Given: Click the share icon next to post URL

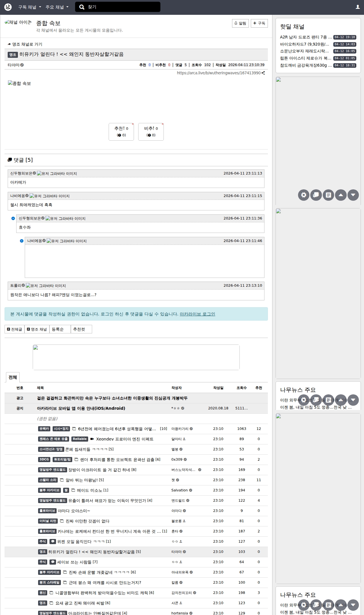Looking at the screenshot, I should (263, 73).
